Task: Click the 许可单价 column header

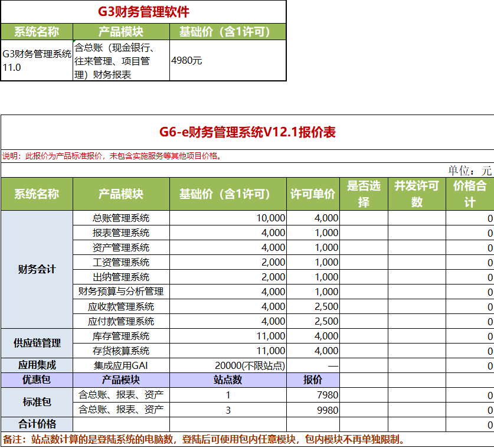Action: pos(313,194)
